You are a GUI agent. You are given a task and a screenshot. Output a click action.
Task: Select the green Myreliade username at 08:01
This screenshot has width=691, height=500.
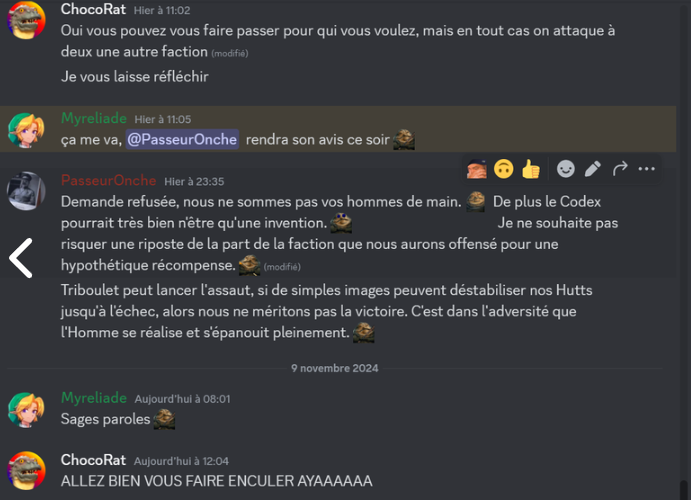pyautogui.click(x=94, y=398)
